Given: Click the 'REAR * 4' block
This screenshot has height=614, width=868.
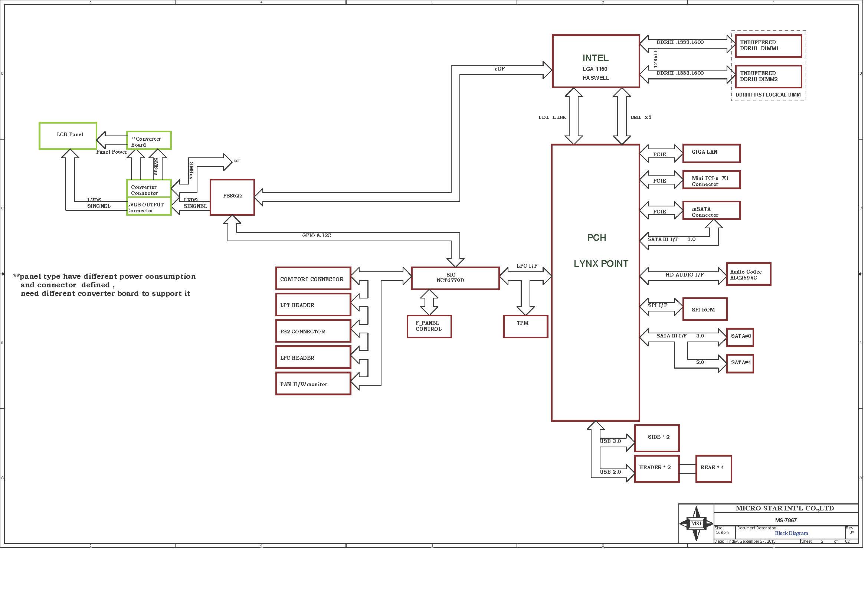Looking at the screenshot, I should pos(713,469).
